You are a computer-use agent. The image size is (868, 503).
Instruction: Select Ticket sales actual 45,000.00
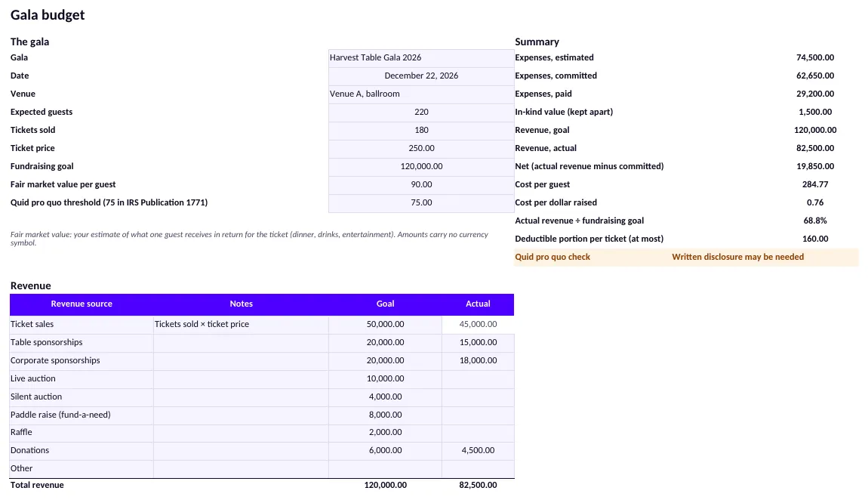478,324
